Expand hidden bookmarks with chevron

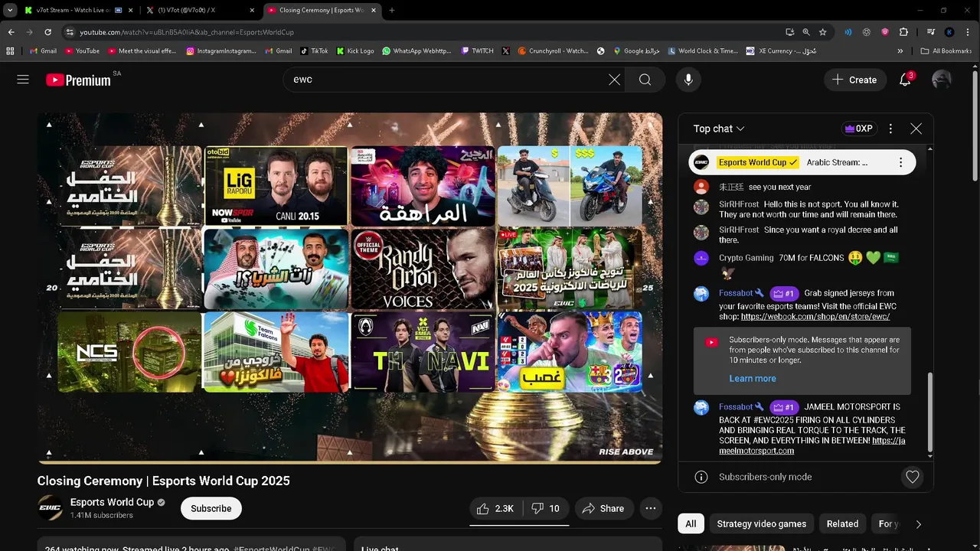900,51
